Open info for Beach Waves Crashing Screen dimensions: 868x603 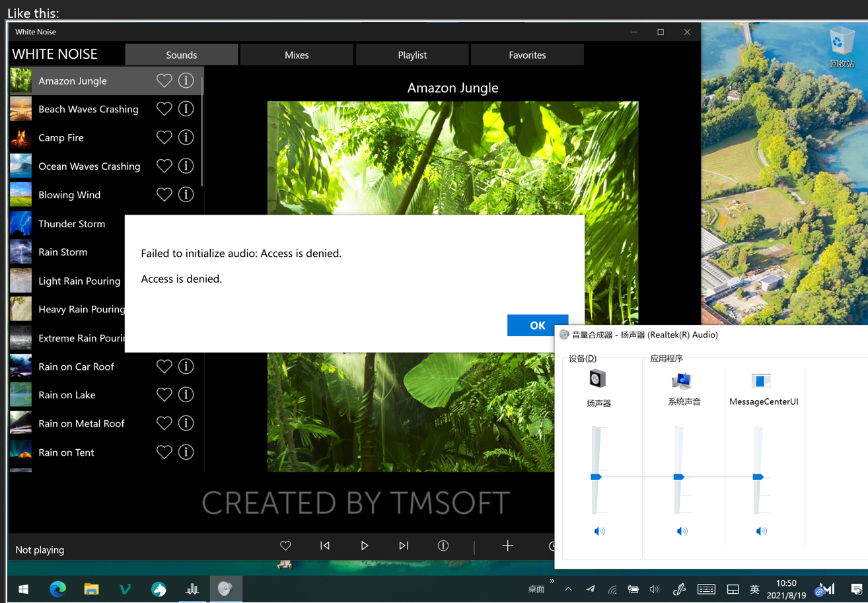186,108
